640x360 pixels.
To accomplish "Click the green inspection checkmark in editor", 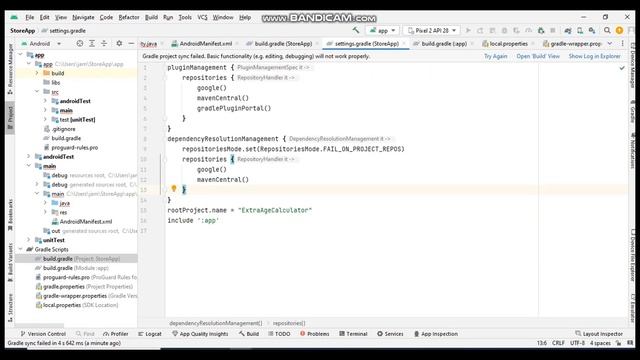I will [622, 68].
